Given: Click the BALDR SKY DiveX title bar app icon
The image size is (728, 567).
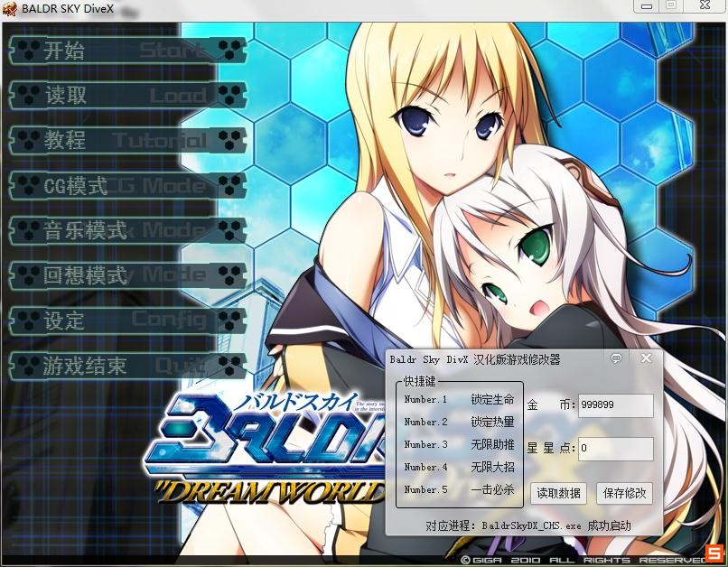Looking at the screenshot, I should point(9,9).
